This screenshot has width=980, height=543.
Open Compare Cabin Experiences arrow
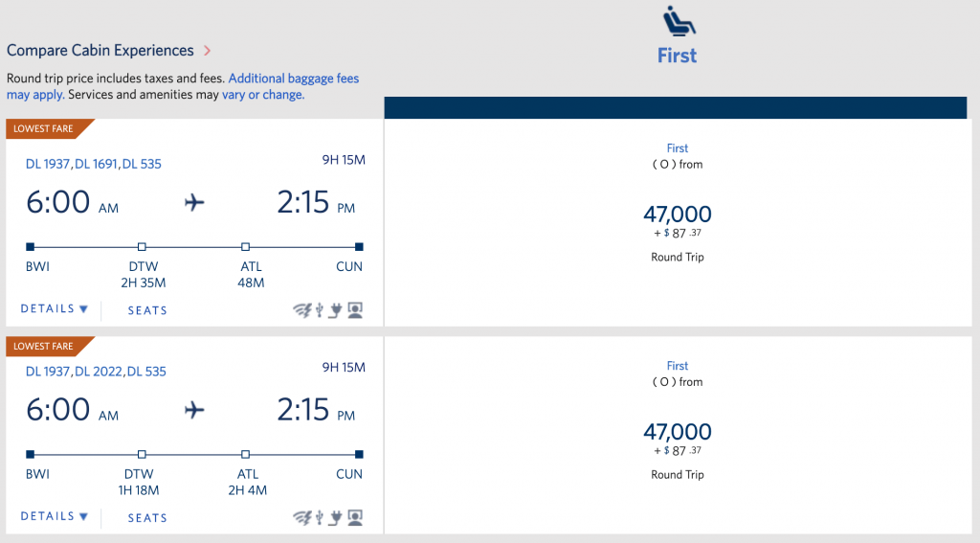pyautogui.click(x=208, y=51)
